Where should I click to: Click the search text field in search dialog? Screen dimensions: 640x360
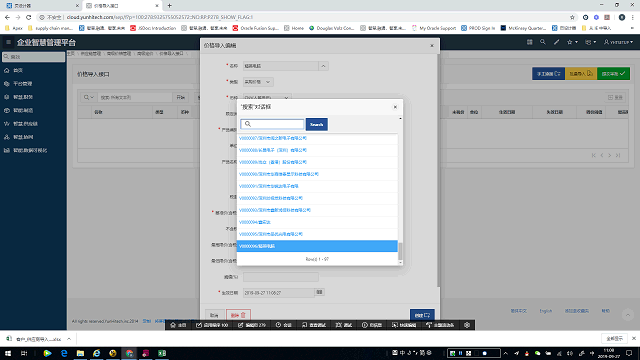[x=272, y=124]
